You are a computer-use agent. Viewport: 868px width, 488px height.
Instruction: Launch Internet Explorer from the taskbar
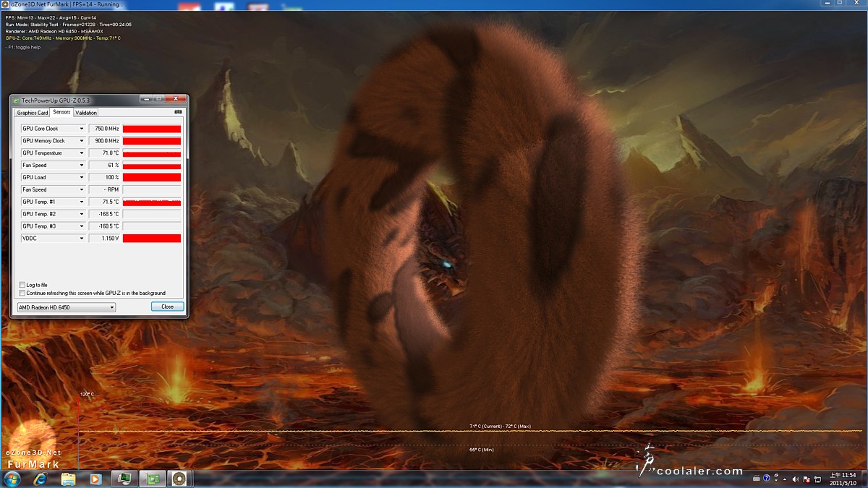click(x=40, y=479)
